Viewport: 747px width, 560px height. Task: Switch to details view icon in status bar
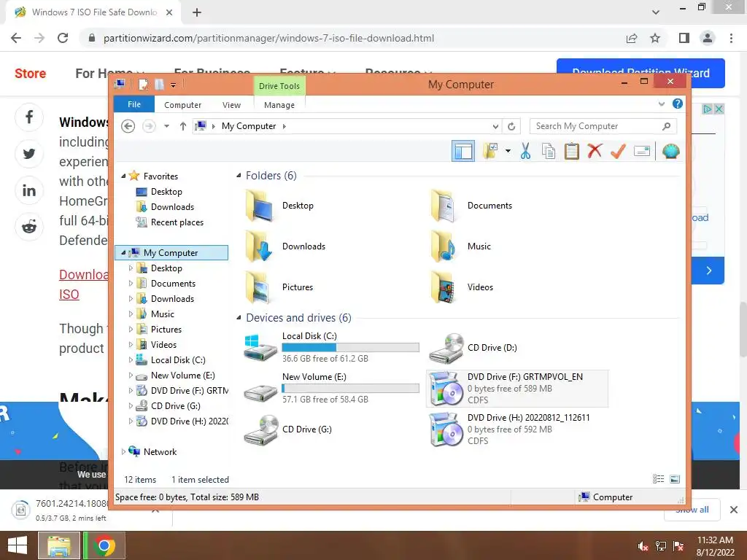click(659, 479)
